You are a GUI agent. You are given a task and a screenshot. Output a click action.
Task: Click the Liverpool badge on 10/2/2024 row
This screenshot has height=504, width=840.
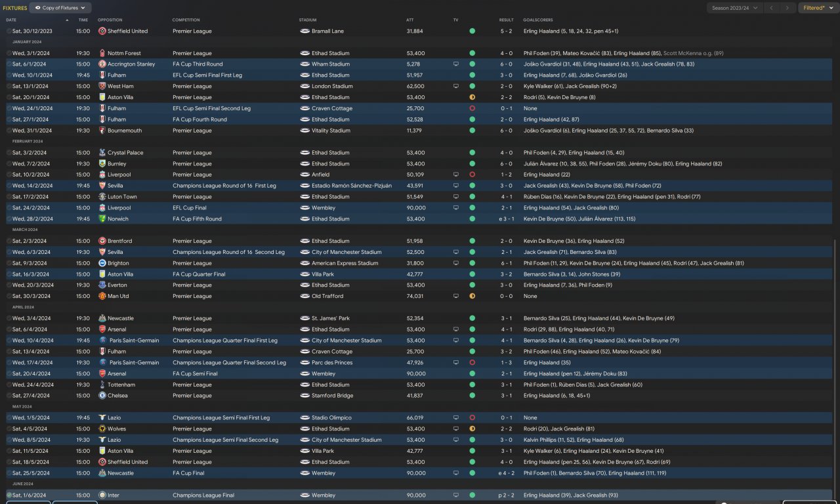click(102, 175)
